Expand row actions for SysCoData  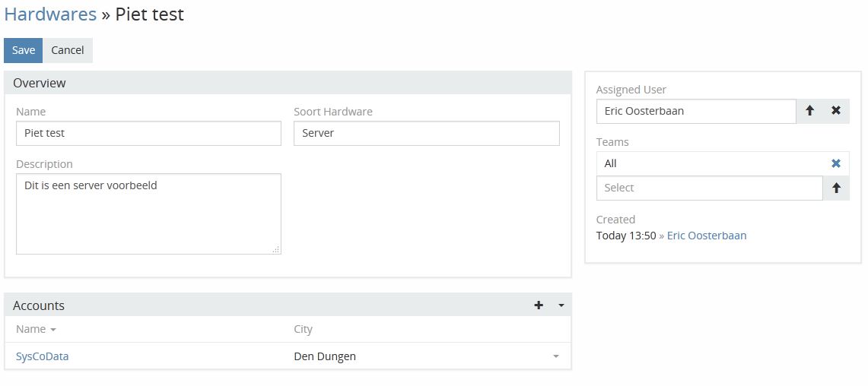point(556,356)
